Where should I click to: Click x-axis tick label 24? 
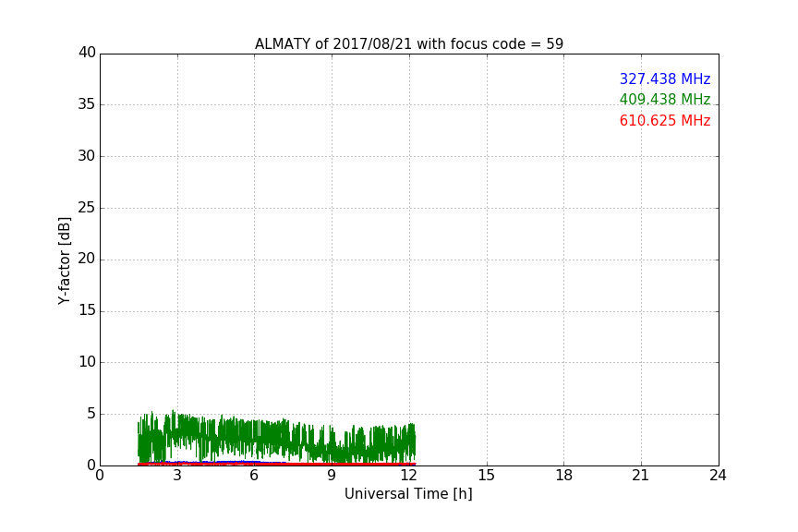click(x=718, y=476)
